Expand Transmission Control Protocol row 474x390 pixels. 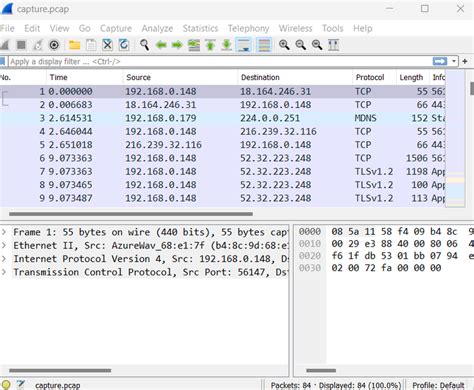4,272
